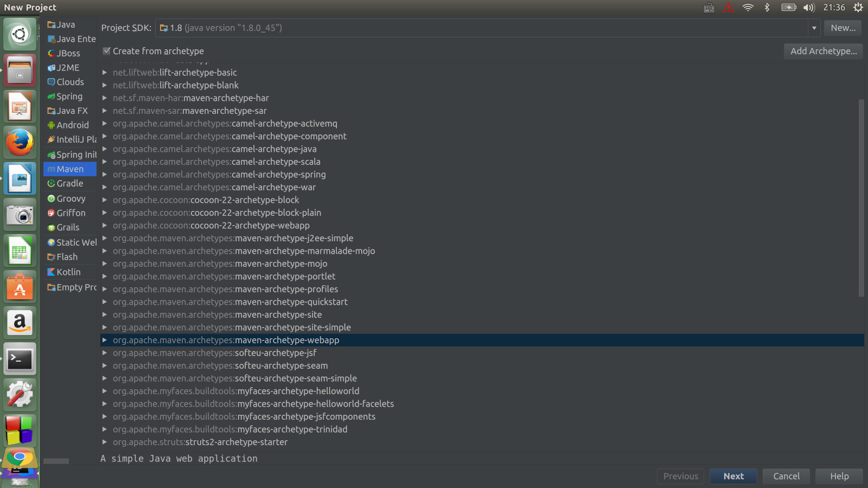Click the Cancel button

click(786, 476)
